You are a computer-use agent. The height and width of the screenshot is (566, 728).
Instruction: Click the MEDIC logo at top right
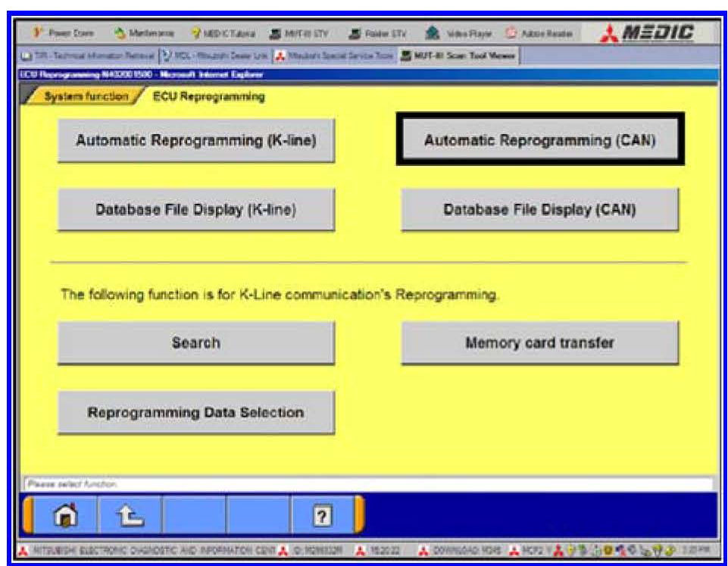click(x=646, y=33)
